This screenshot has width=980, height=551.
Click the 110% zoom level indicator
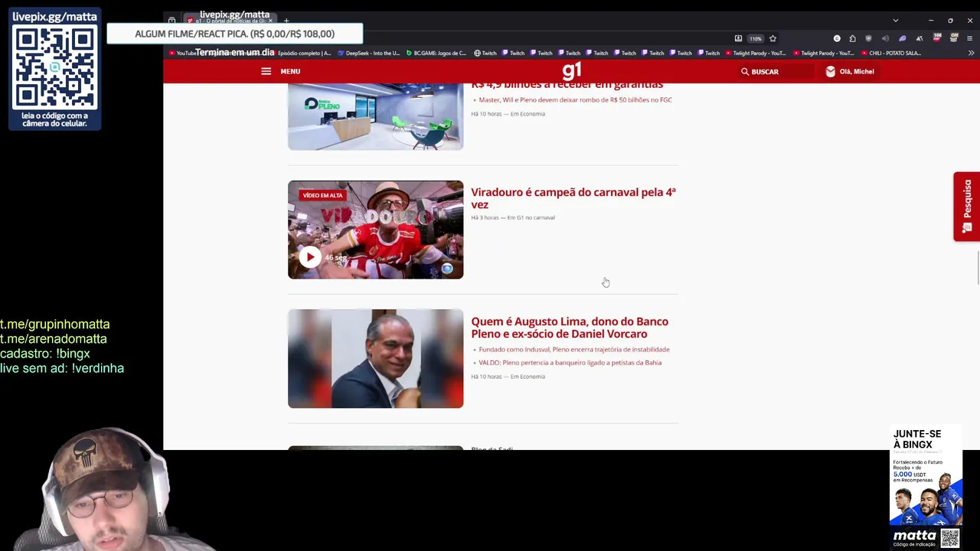click(756, 38)
